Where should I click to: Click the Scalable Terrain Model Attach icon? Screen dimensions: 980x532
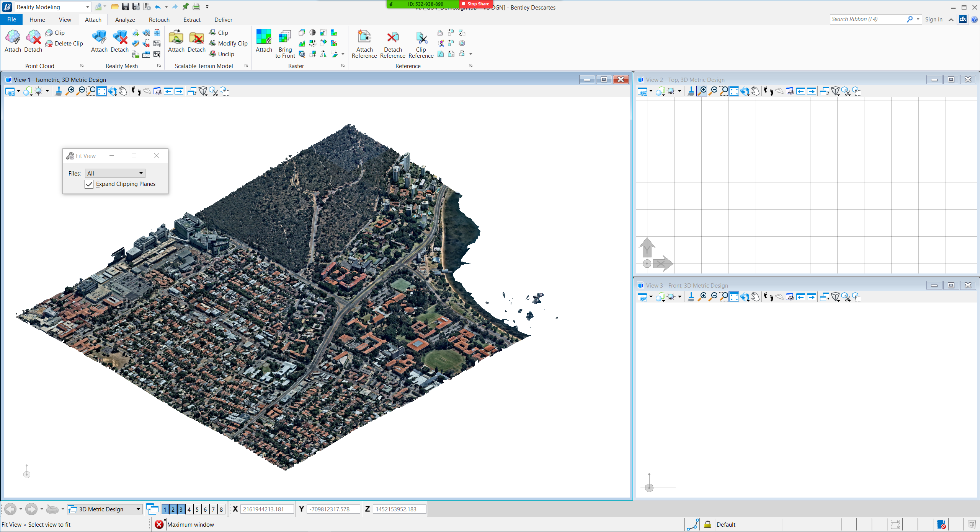[176, 37]
